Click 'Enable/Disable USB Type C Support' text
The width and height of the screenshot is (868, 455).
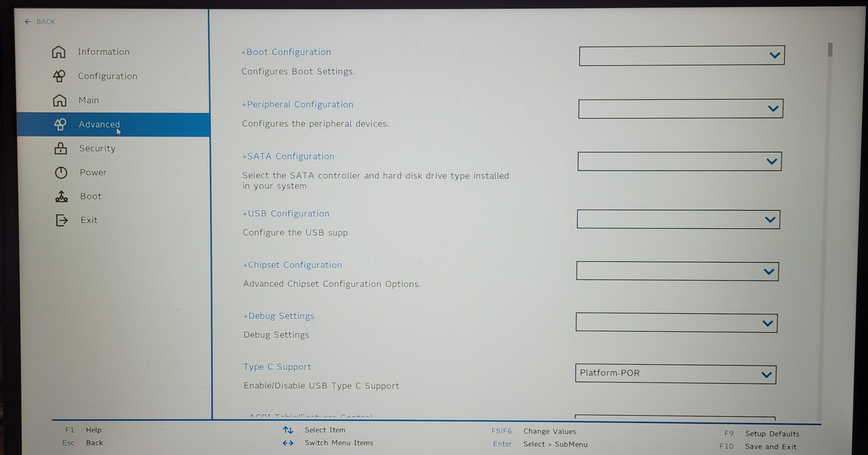tap(321, 386)
